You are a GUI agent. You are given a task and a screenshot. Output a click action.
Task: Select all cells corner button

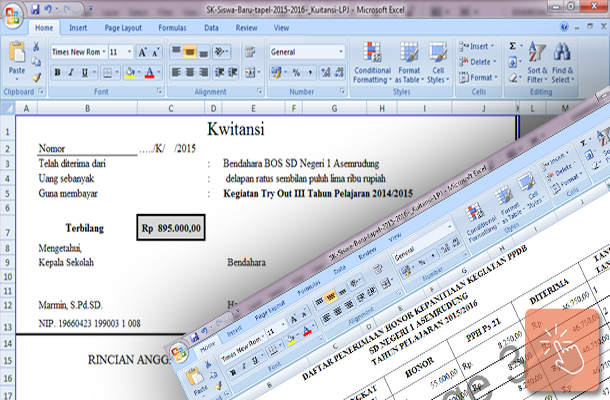pyautogui.click(x=8, y=108)
